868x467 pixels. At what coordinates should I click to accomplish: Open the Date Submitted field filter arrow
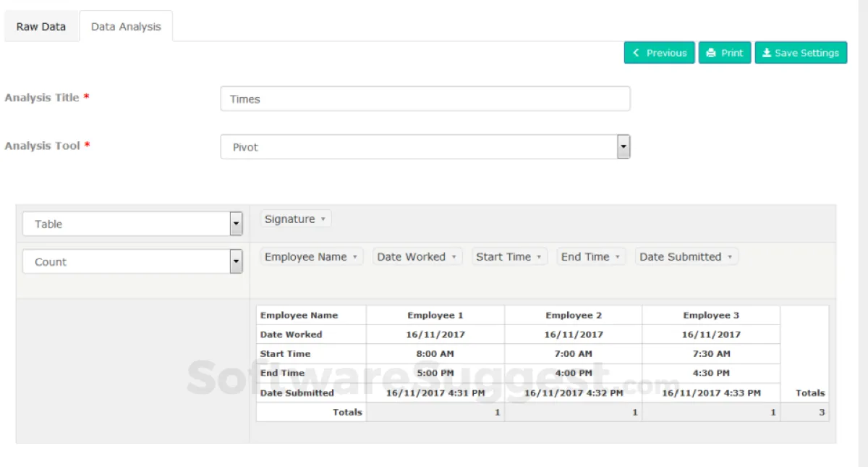(x=729, y=257)
